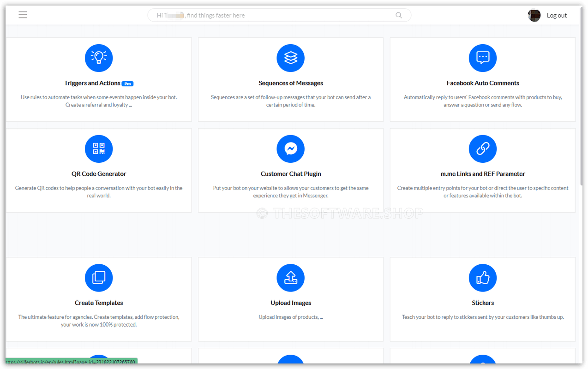Select the Stickers thumbs-up icon
The image size is (588, 369).
[x=482, y=278]
